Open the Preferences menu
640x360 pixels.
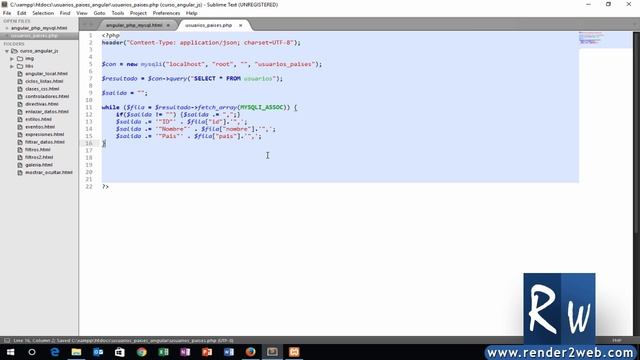click(x=166, y=13)
